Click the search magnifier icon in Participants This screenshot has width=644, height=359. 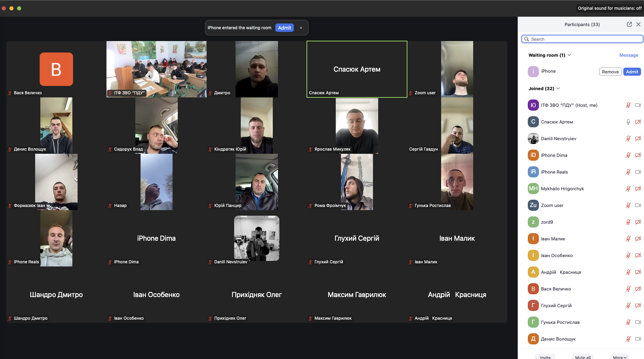(527, 39)
